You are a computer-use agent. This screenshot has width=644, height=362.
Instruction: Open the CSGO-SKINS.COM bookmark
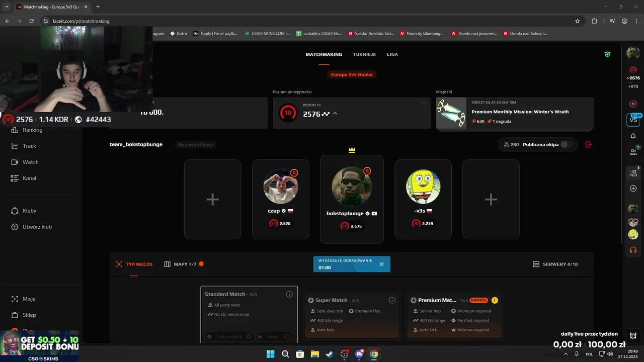point(268,34)
